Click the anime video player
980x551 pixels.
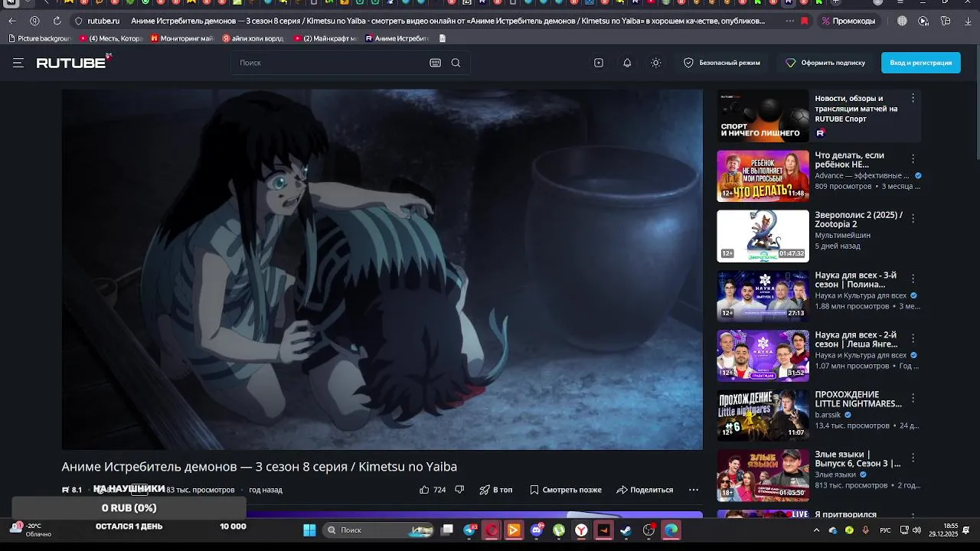(x=382, y=269)
